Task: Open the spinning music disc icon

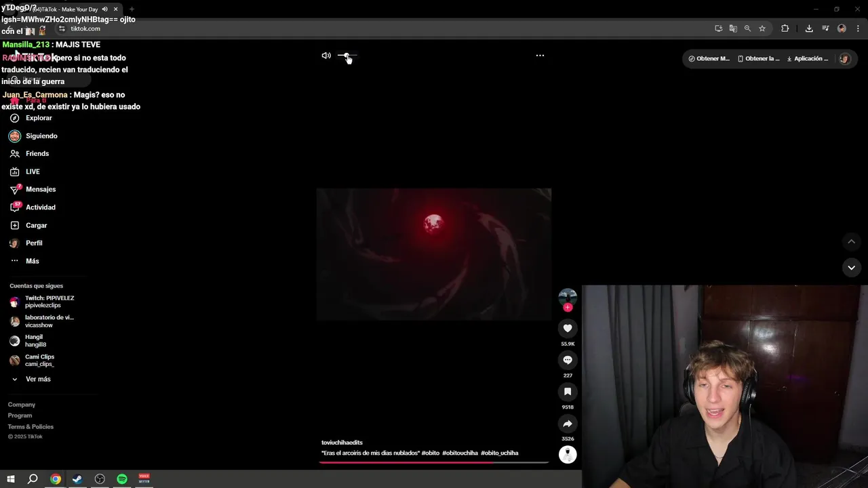Action: (x=568, y=454)
